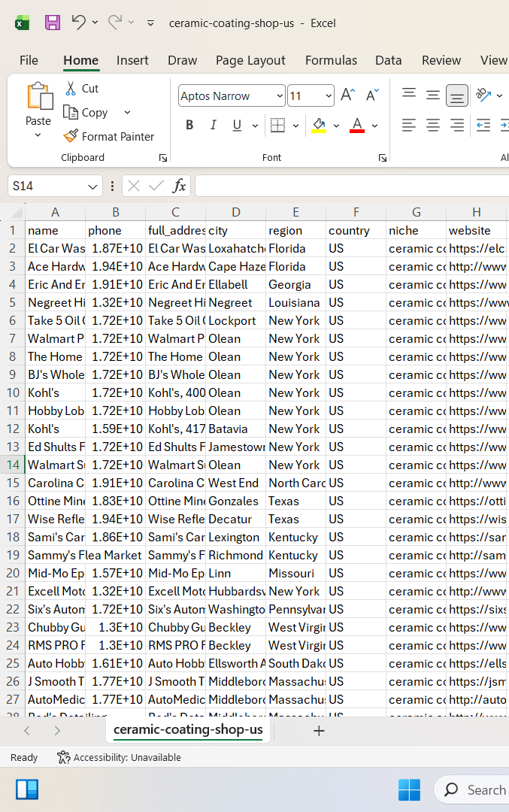
Task: Open the Formulas ribbon tab
Action: click(x=332, y=61)
